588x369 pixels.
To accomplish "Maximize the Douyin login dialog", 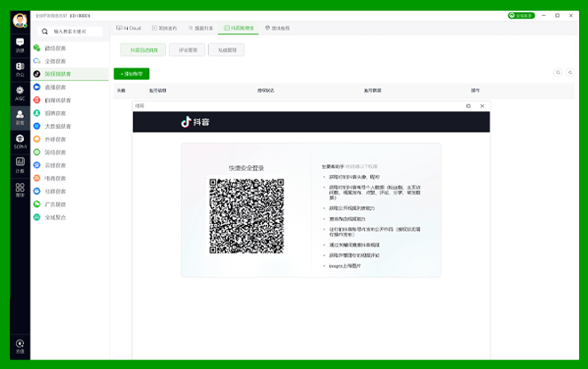I will (468, 106).
